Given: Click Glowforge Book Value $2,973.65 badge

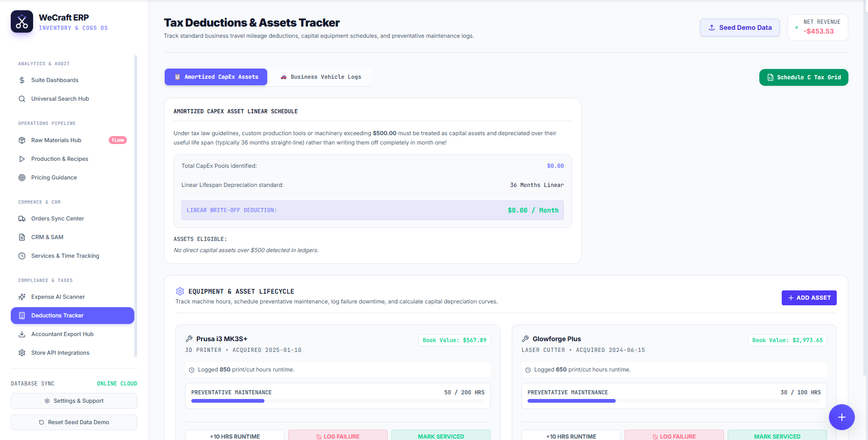Looking at the screenshot, I should (x=787, y=340).
